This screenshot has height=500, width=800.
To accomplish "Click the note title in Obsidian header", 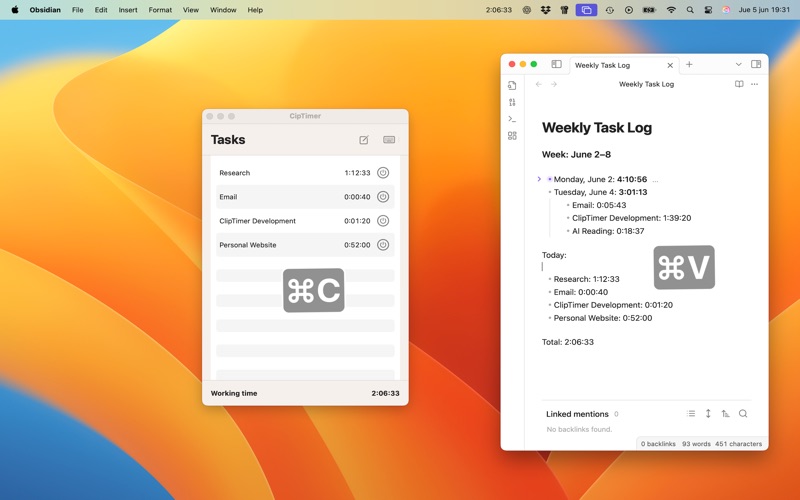I will (x=646, y=84).
